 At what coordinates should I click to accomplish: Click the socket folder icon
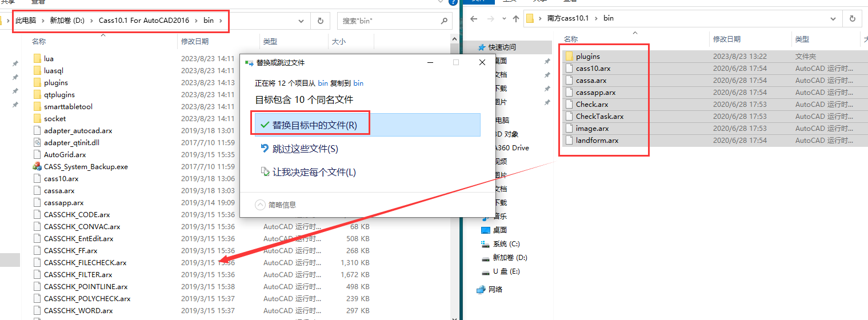point(38,118)
